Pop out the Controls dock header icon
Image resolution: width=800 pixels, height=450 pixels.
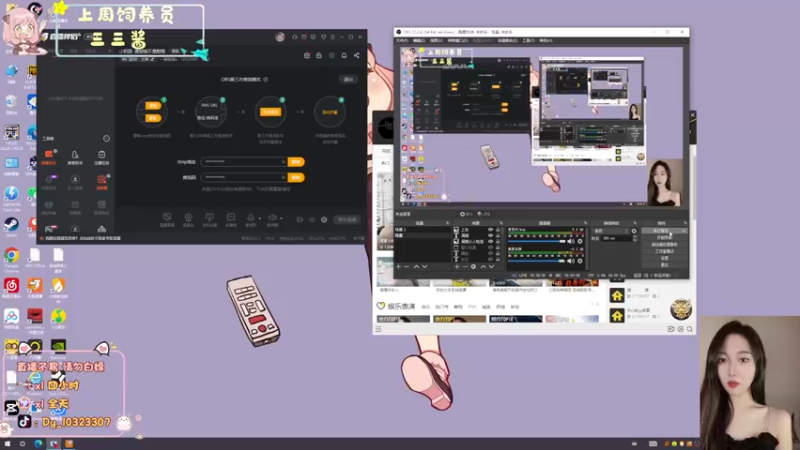point(685,223)
